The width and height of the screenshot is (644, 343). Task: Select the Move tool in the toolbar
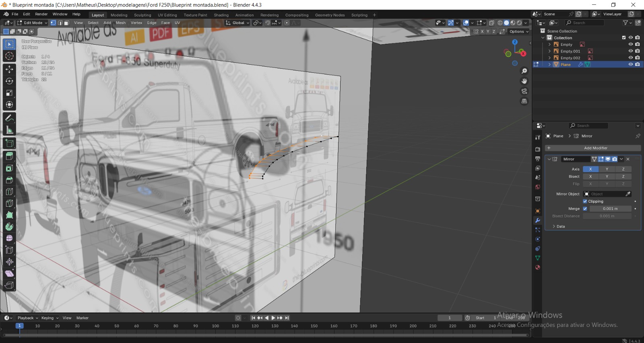[x=9, y=69]
